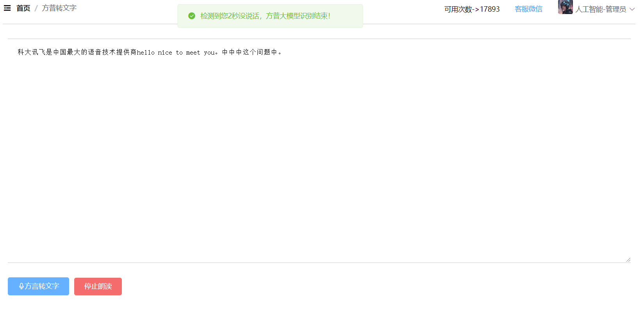Screen dimensions: 644x330
Task: Click the green success check icon
Action: pyautogui.click(x=191, y=16)
